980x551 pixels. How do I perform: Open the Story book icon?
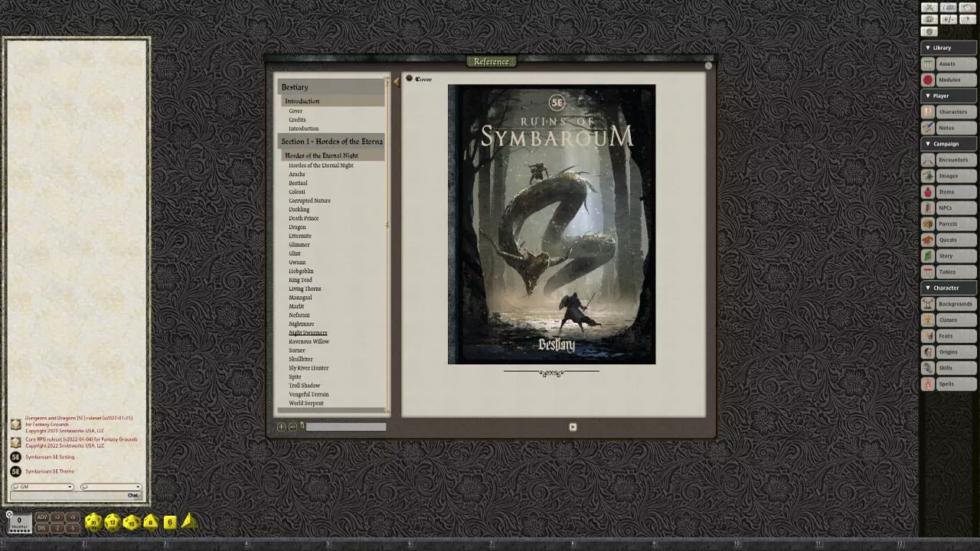(928, 256)
